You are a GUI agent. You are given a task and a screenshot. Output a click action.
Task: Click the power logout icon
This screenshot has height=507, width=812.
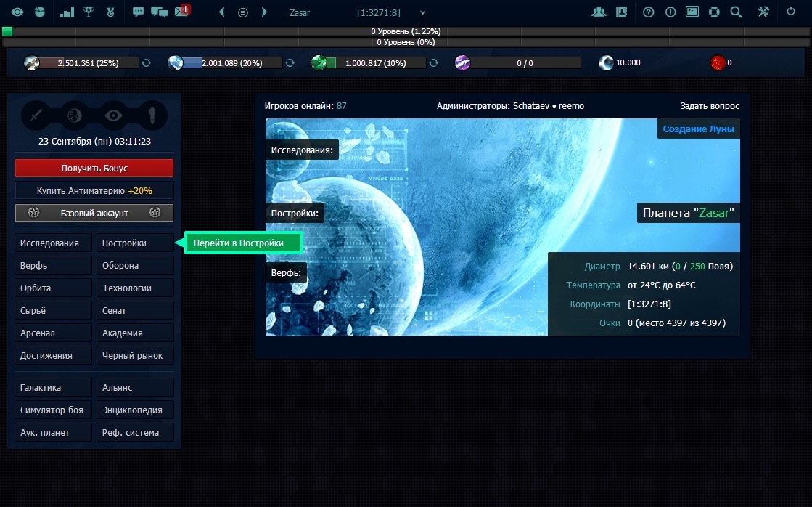pos(791,12)
